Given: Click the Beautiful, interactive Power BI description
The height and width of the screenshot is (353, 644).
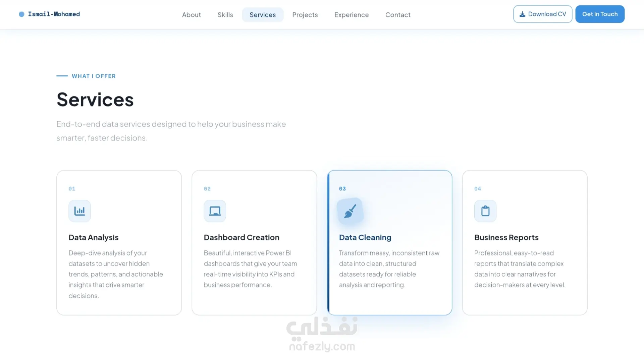Looking at the screenshot, I should click(x=250, y=269).
